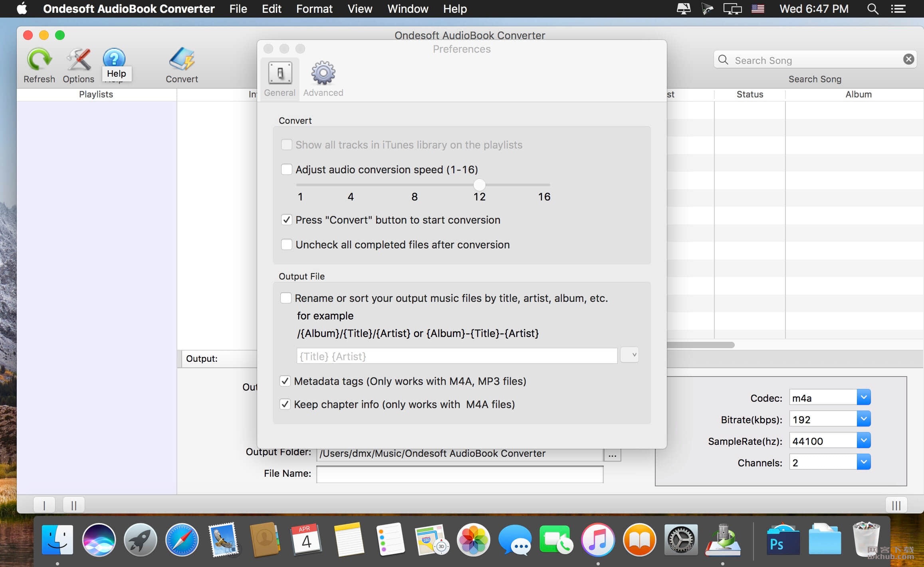Open System Preferences gear in Dock
The image size is (924, 567).
681,540
